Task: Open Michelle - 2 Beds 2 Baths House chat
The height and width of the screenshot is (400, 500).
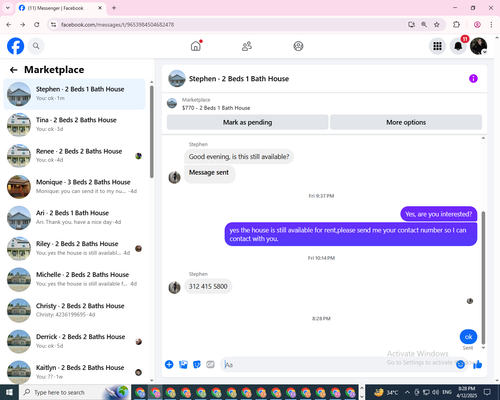Action: click(x=74, y=279)
